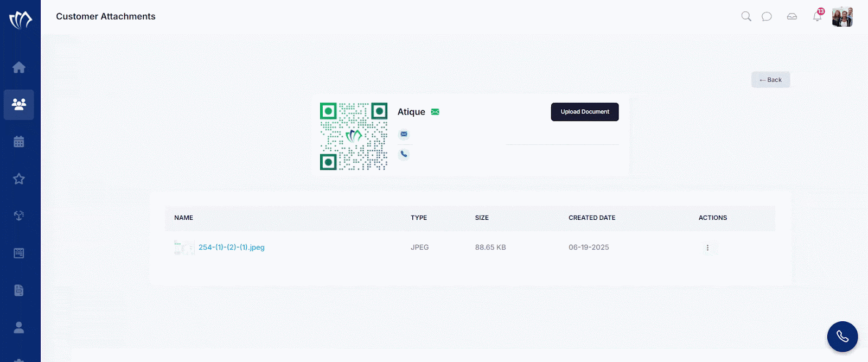Open the 254-(1)-(2)-(1).jpeg file link
Screen dimensions: 868x362
[x=232, y=247]
